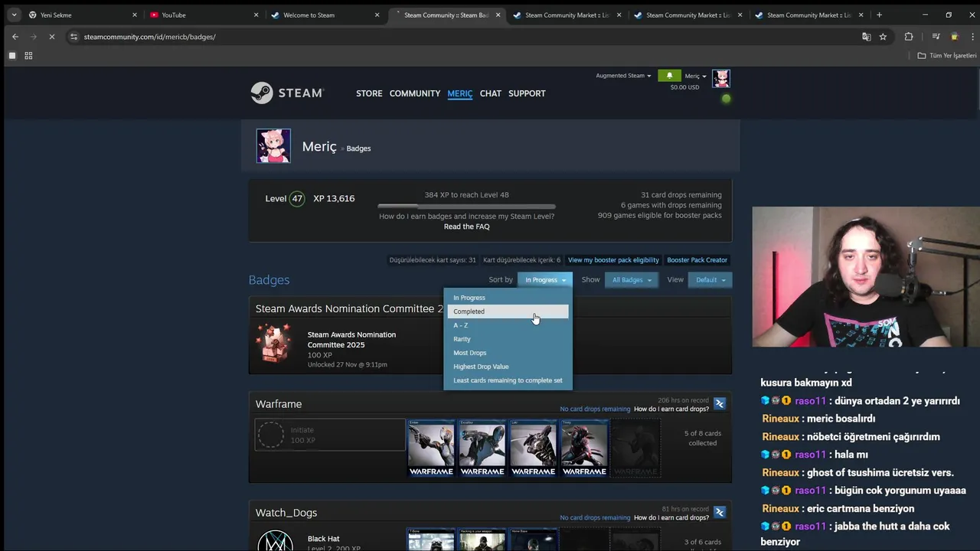The height and width of the screenshot is (551, 980).
Task: Click the square bookmark icon on bookmarks bar
Action: [12, 56]
